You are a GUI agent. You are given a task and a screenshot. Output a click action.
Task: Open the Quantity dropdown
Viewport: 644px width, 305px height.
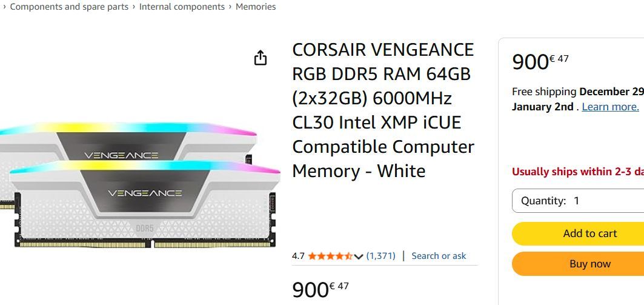click(578, 201)
